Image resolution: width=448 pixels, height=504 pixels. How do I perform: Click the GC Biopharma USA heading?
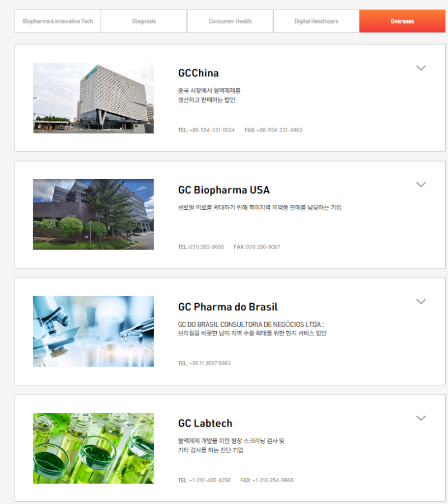click(224, 190)
